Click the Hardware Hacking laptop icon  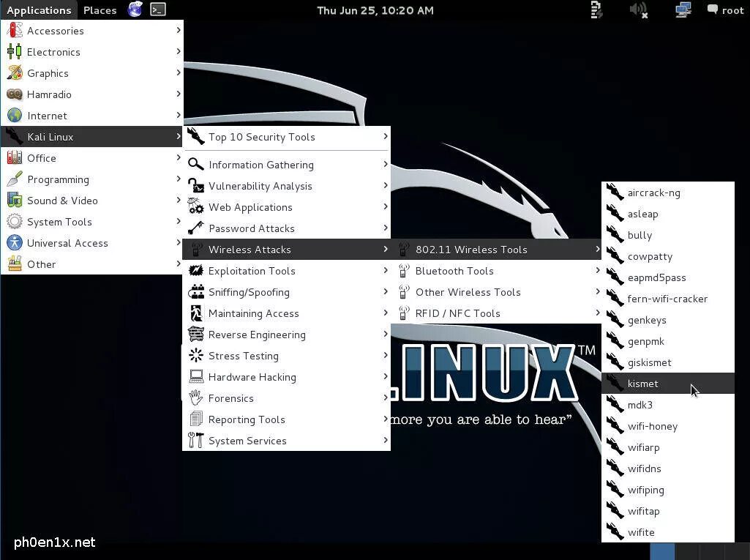pos(195,377)
